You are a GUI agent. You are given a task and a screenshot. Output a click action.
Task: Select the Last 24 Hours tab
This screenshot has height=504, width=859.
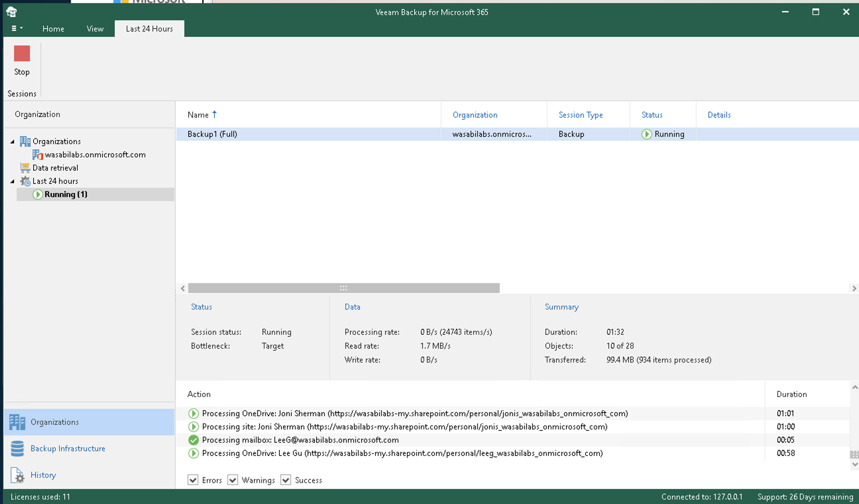(x=149, y=28)
